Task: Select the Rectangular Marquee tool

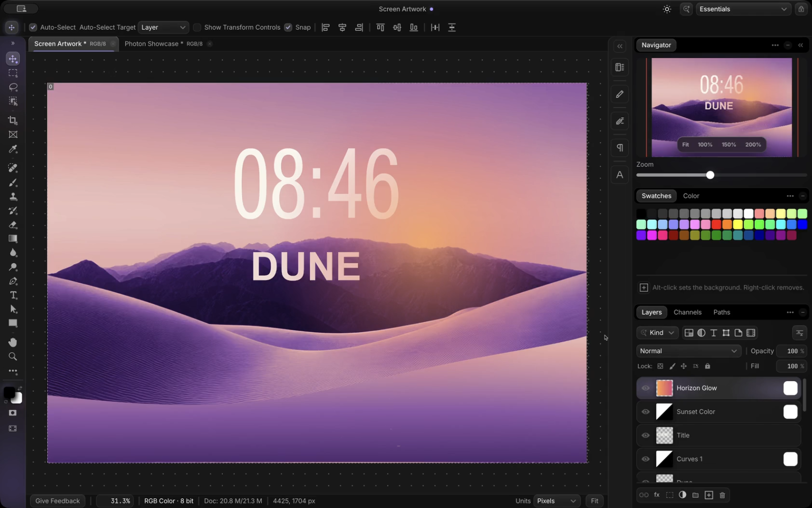Action: pyautogui.click(x=13, y=73)
